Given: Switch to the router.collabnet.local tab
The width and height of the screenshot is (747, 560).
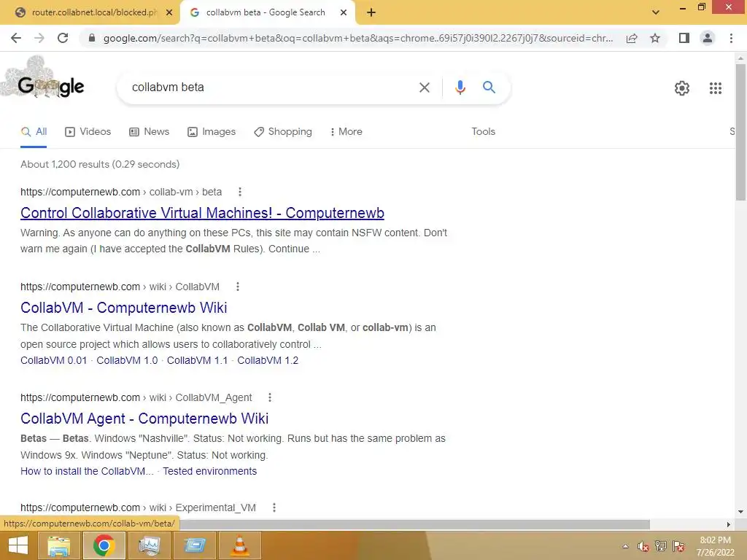Looking at the screenshot, I should coord(90,12).
